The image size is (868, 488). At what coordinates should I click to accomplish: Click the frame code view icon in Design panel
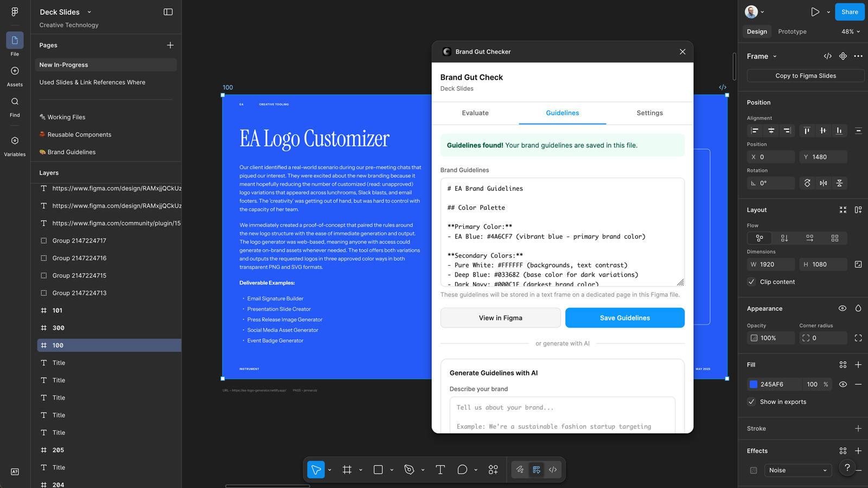tap(828, 56)
